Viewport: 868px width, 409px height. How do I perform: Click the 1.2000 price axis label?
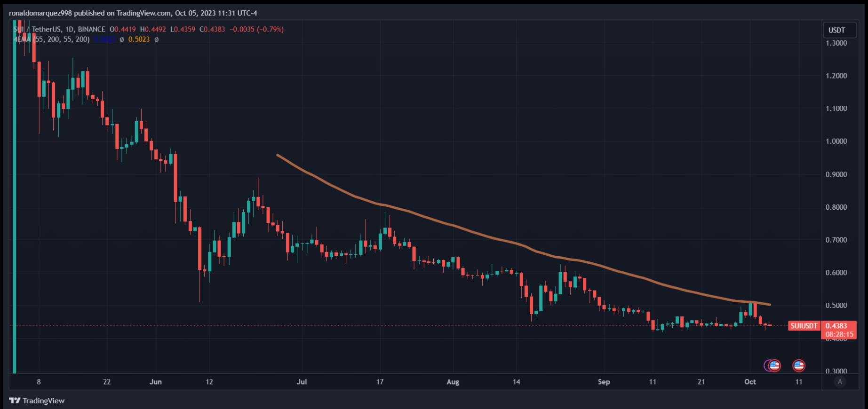[x=836, y=76]
